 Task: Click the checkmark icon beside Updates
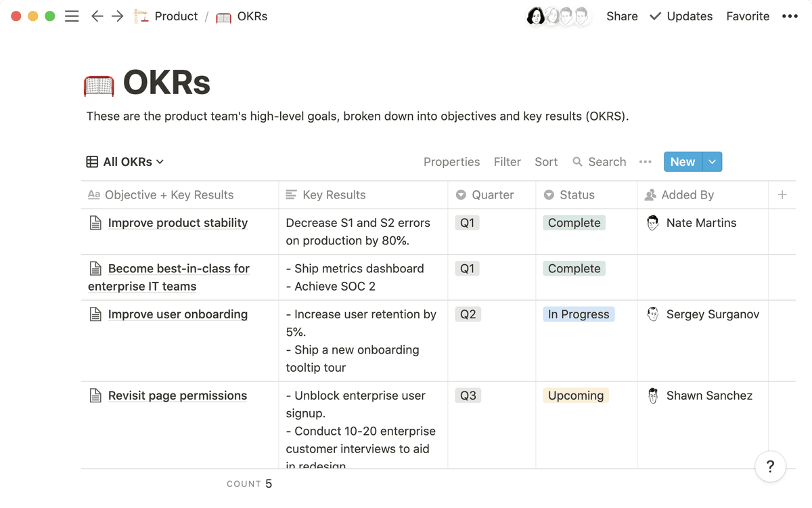tap(655, 16)
